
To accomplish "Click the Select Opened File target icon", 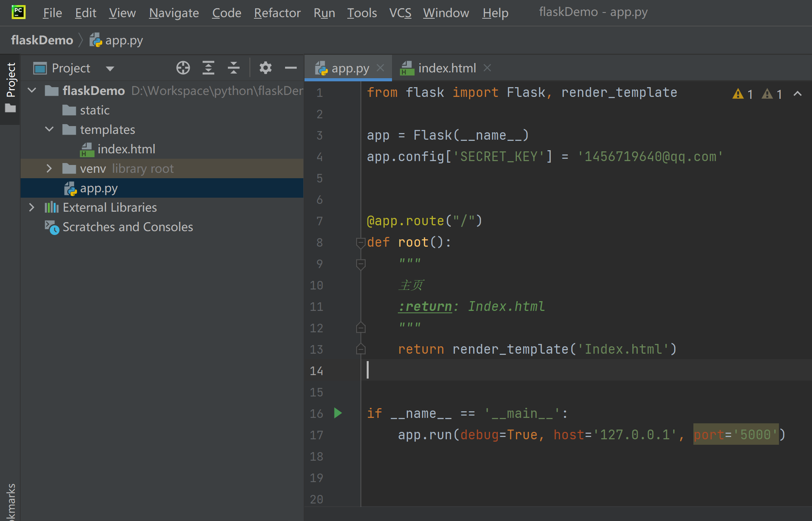I will coord(183,68).
